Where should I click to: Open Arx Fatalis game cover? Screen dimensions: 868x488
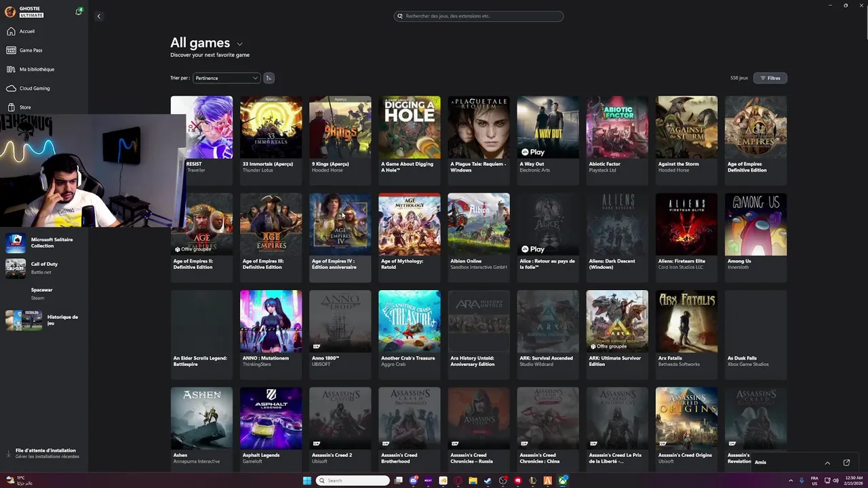pyautogui.click(x=686, y=321)
